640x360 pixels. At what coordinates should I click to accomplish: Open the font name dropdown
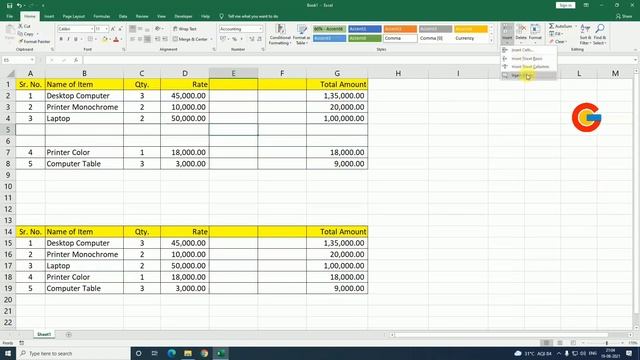point(92,29)
